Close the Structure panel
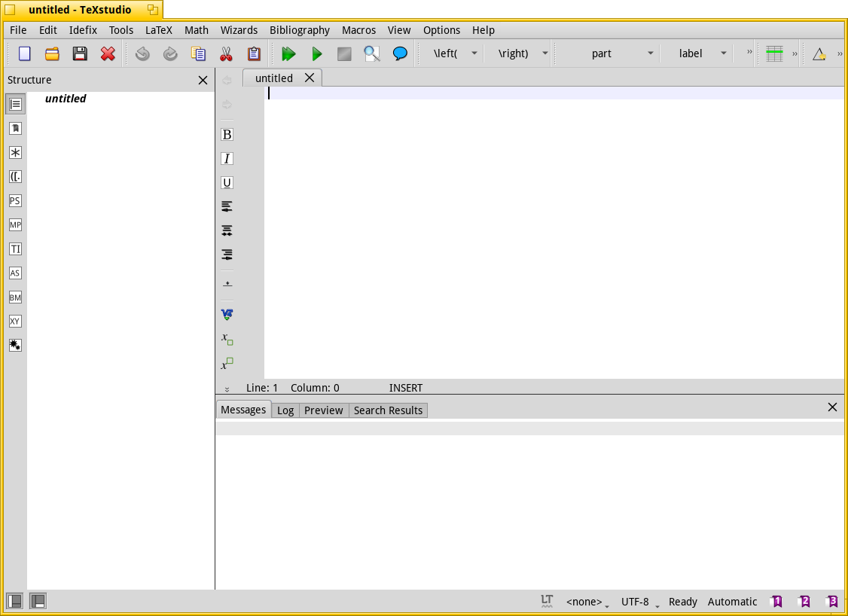This screenshot has height=616, width=848. pyautogui.click(x=203, y=80)
